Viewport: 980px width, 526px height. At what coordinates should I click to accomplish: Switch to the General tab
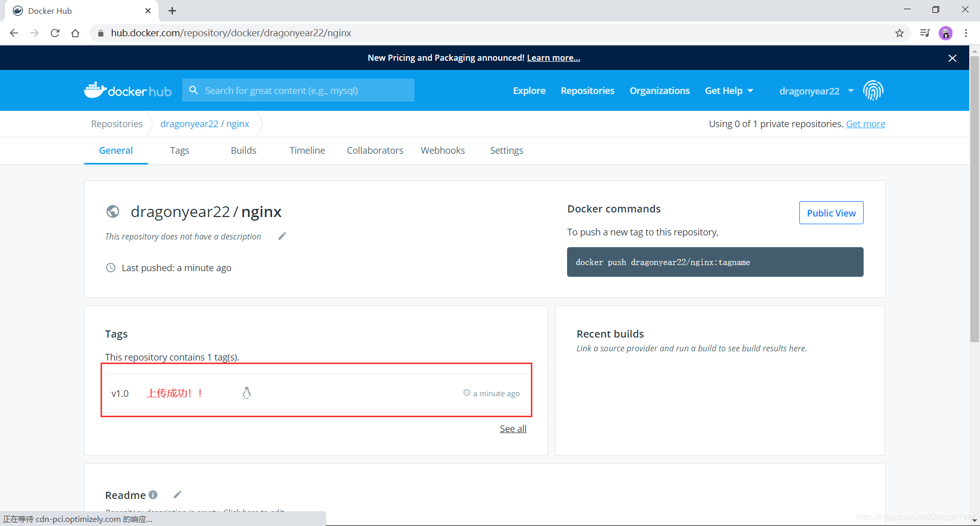click(x=116, y=151)
